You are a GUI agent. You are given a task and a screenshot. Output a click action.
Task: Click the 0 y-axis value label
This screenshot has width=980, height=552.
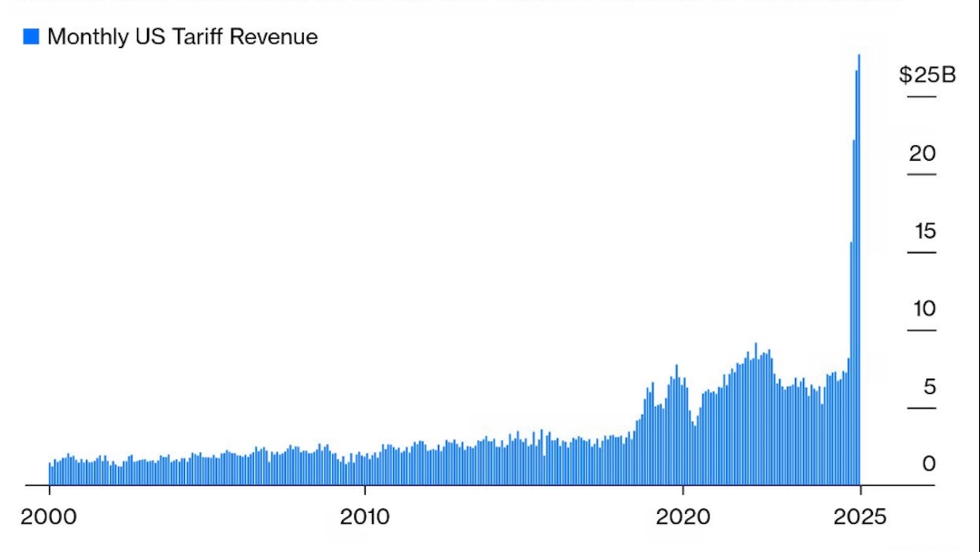tap(928, 465)
